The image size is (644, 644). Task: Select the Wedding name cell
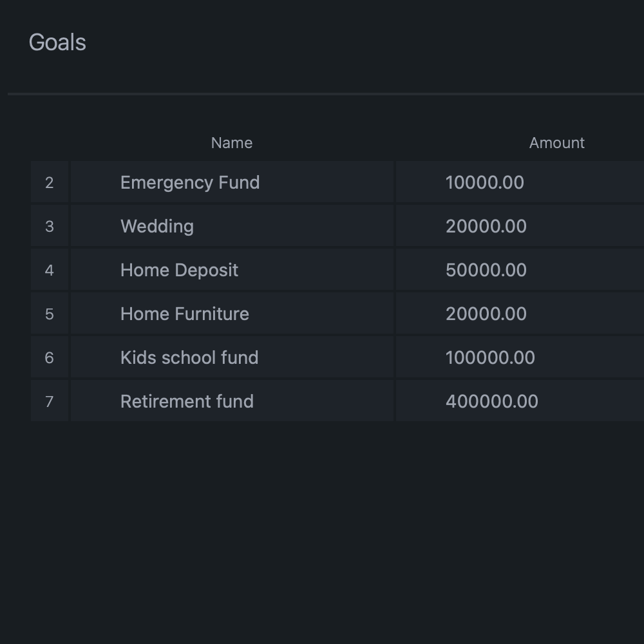[232, 226]
